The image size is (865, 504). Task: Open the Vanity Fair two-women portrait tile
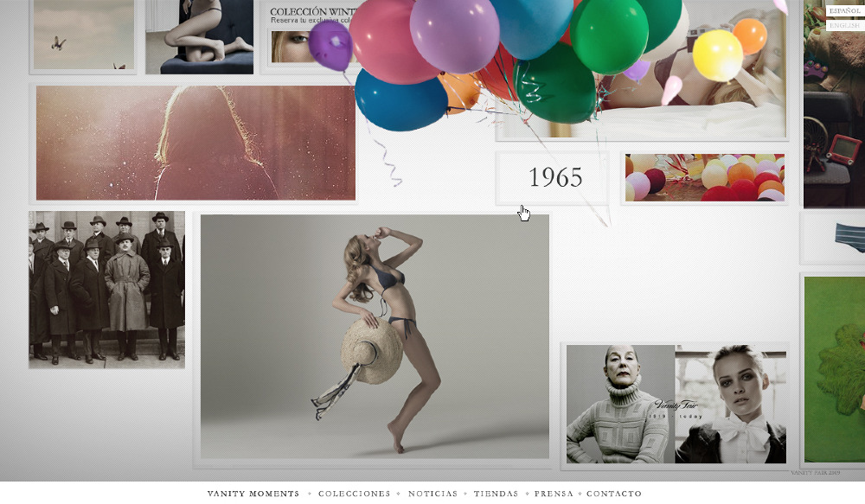click(x=676, y=404)
